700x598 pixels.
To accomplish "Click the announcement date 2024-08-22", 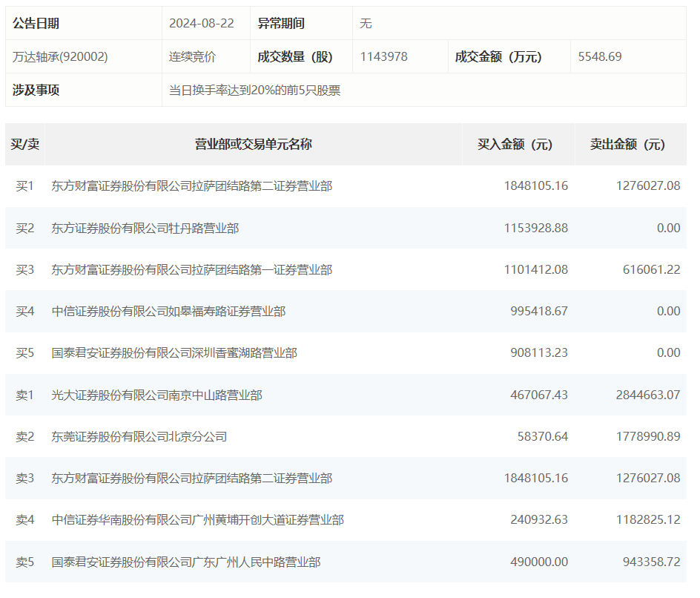I will coord(202,23).
